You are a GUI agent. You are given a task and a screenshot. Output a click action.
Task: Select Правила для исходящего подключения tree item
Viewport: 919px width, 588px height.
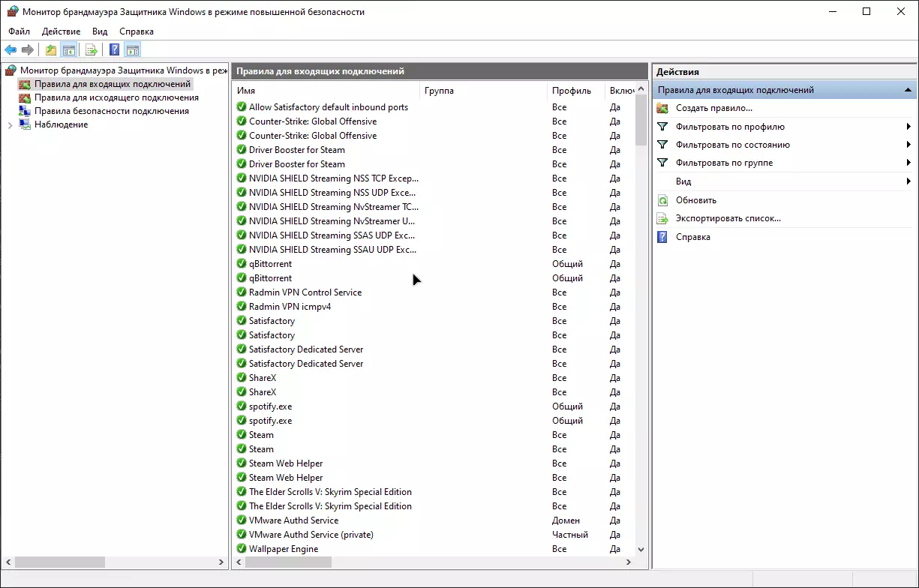pyautogui.click(x=116, y=97)
